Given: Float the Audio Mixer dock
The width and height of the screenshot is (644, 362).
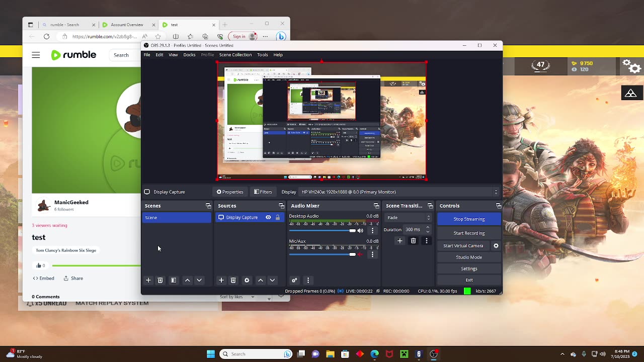Looking at the screenshot, I should click(x=376, y=206).
